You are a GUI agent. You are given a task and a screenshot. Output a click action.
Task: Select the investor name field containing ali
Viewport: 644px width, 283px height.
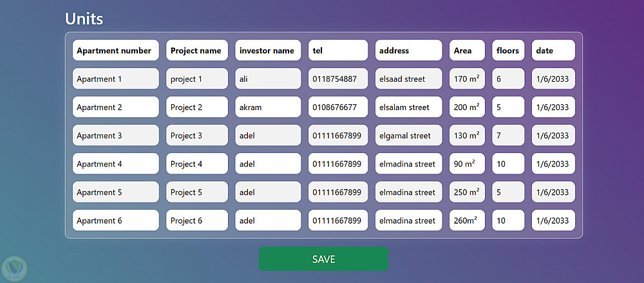click(x=268, y=79)
